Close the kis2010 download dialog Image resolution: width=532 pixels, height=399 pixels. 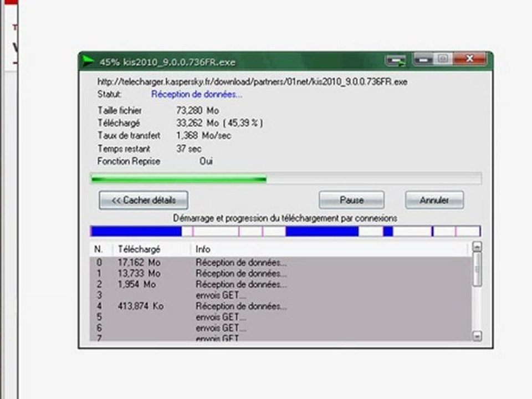point(469,59)
